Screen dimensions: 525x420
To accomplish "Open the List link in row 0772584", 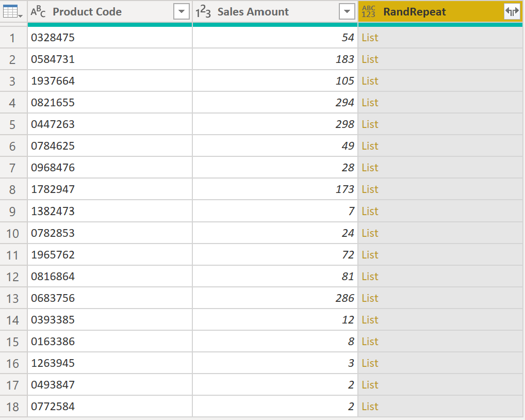I will (370, 407).
